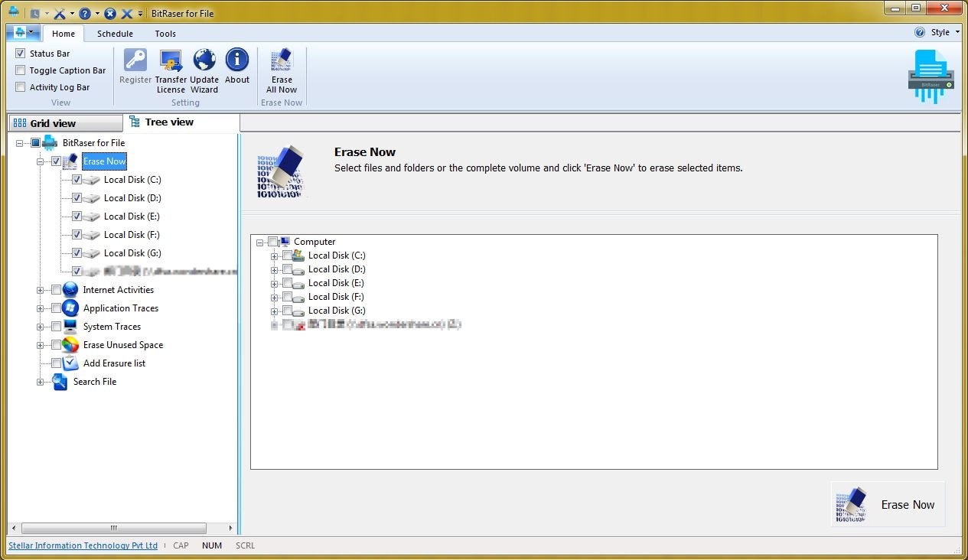Check the System Traces checkbox
968x560 pixels.
[56, 327]
